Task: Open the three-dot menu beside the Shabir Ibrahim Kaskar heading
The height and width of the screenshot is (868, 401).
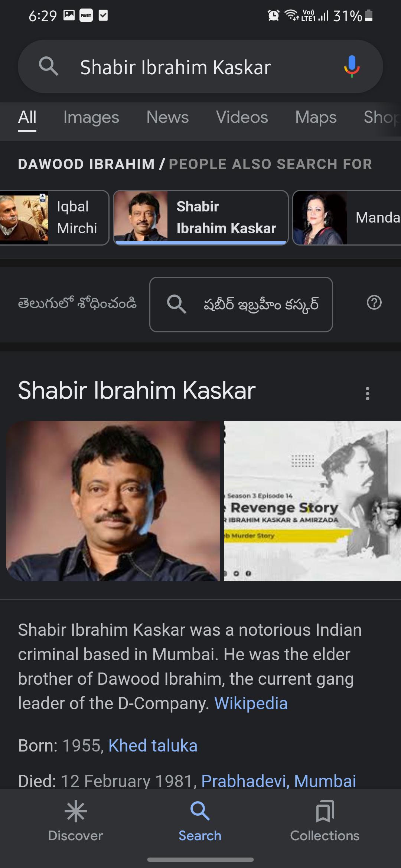Action: 367,393
